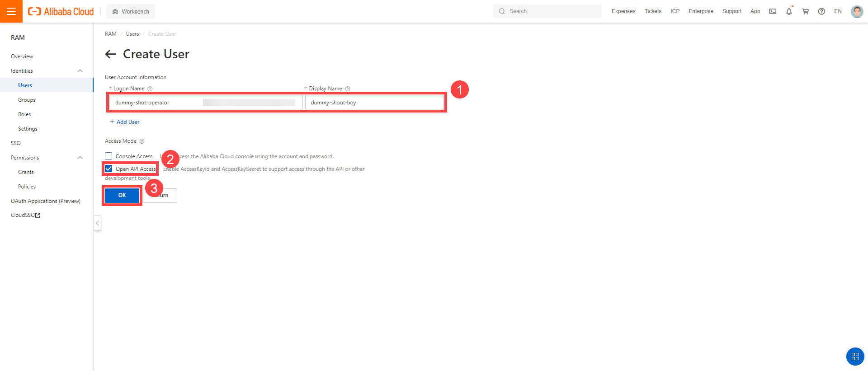This screenshot has height=371, width=868.
Task: Focus the Display Name input field
Action: (x=374, y=103)
